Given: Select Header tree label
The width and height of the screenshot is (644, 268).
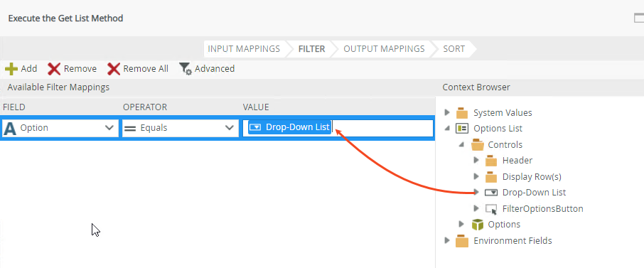Looking at the screenshot, I should pos(517,161).
